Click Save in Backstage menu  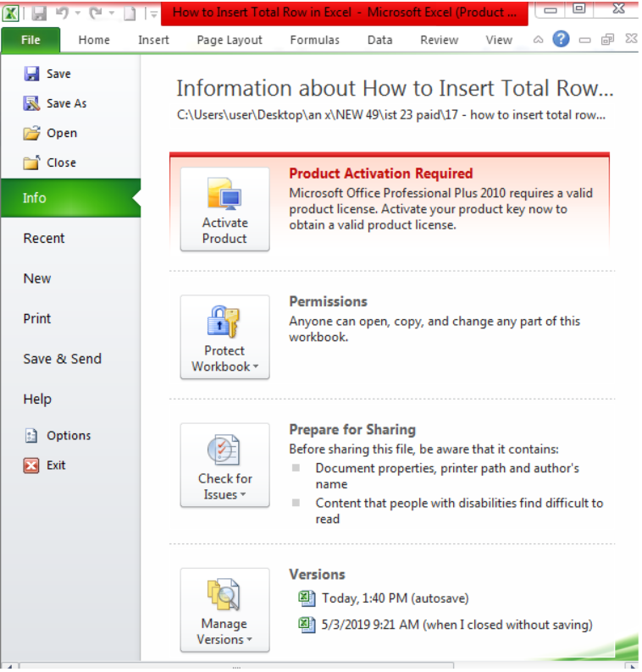pyautogui.click(x=47, y=74)
